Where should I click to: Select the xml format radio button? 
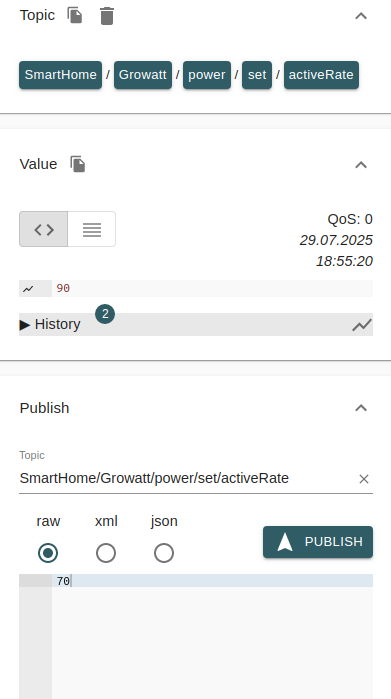coord(106,553)
